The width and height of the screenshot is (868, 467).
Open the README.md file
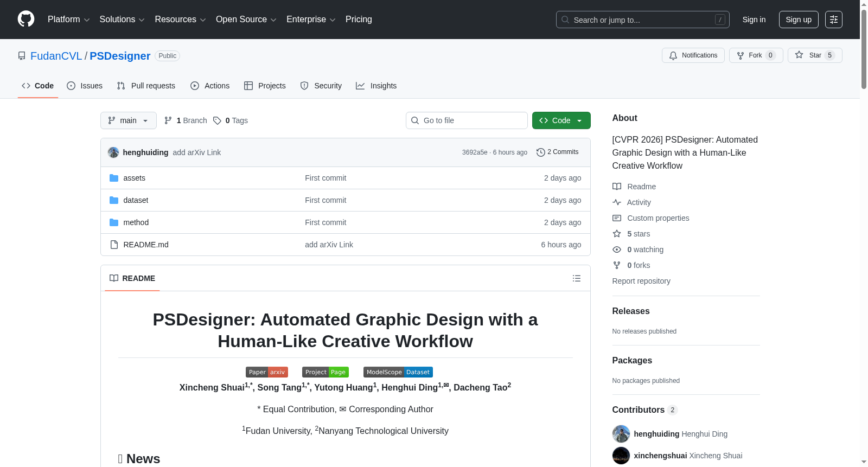[x=146, y=245]
